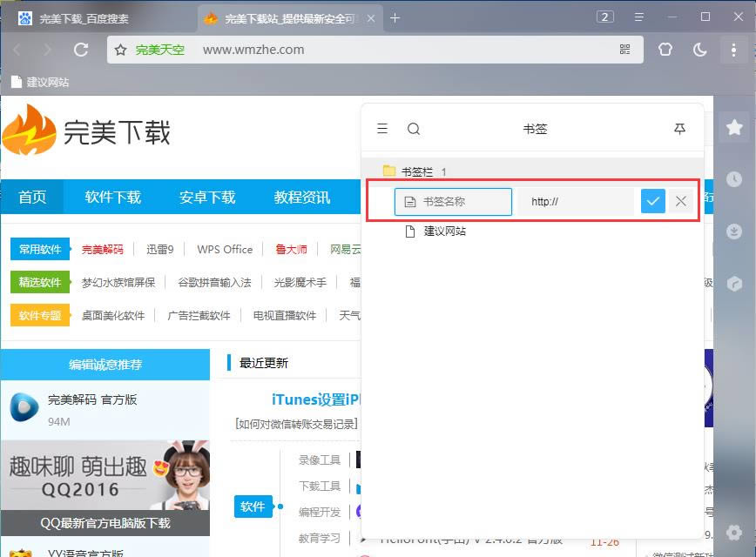Open settings gear icon in sidebar
The width and height of the screenshot is (756, 557).
[734, 532]
